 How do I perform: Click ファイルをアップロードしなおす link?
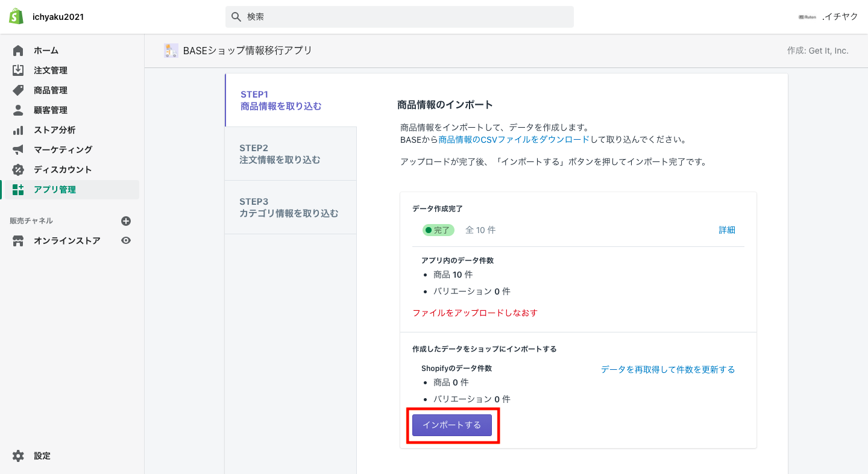click(x=475, y=313)
